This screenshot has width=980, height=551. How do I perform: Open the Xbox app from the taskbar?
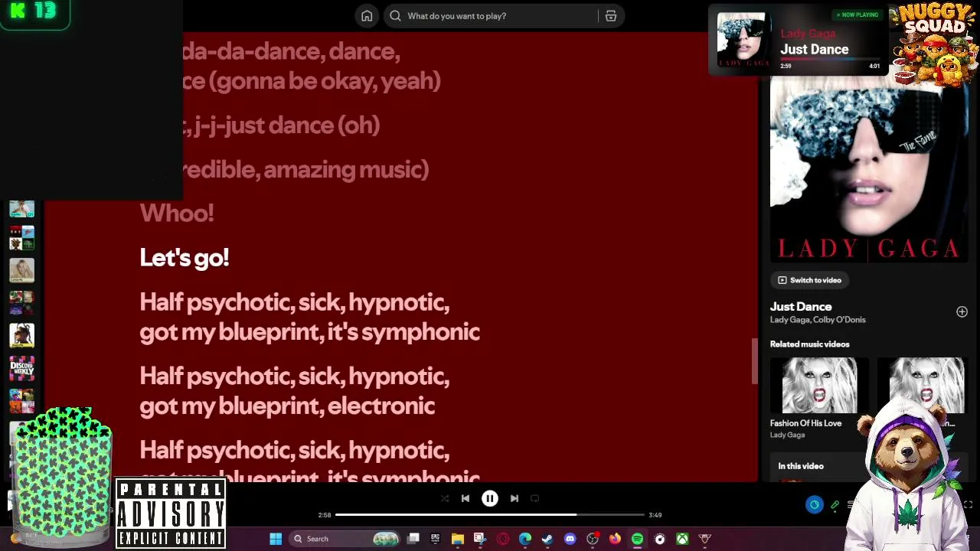click(682, 539)
